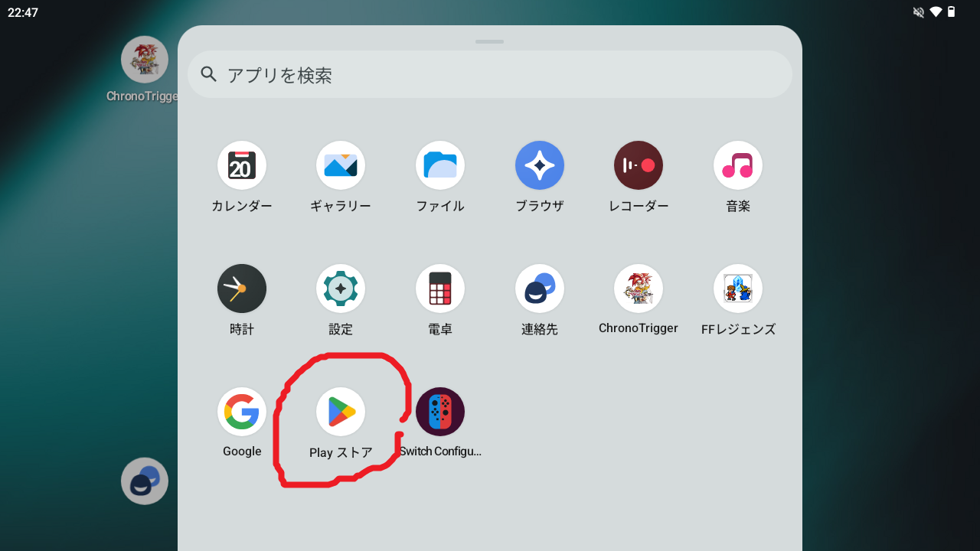Viewport: 980px width, 551px height.
Task: Open the 設定 settings app
Action: (x=341, y=289)
